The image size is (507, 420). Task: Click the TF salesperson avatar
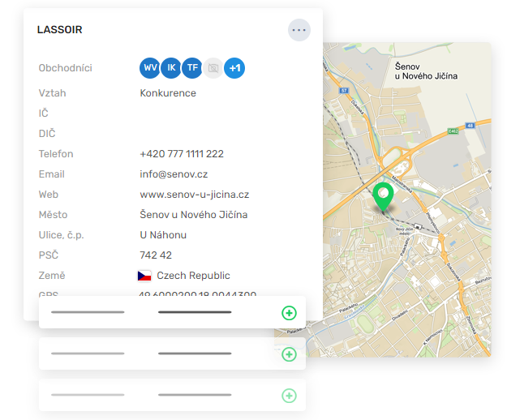pos(192,68)
